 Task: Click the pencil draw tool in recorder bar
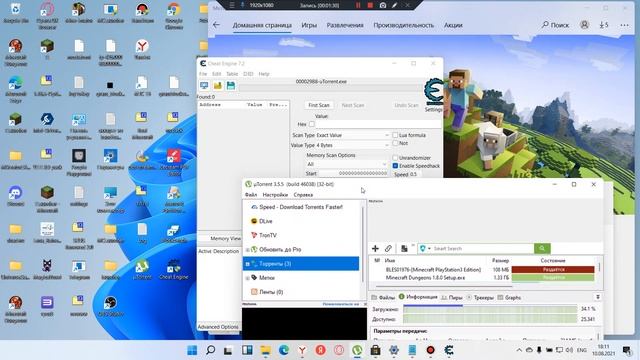pyautogui.click(x=395, y=5)
